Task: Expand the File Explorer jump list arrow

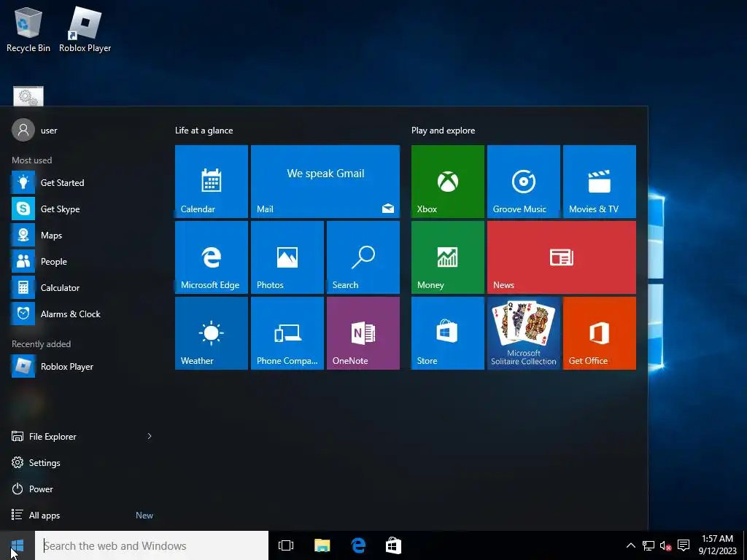Action: (x=149, y=436)
